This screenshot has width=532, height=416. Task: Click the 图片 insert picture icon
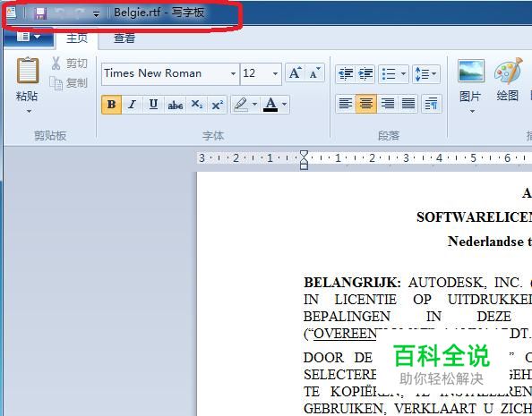471,71
